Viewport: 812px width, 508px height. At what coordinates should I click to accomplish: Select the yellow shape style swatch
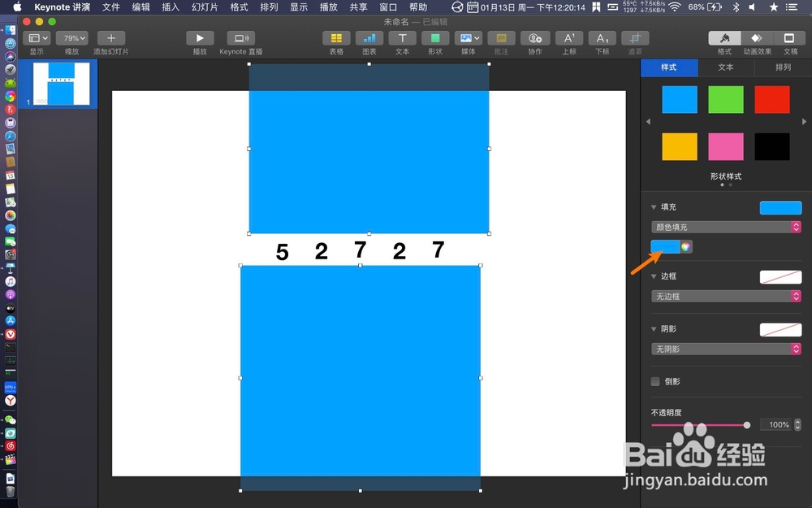680,146
